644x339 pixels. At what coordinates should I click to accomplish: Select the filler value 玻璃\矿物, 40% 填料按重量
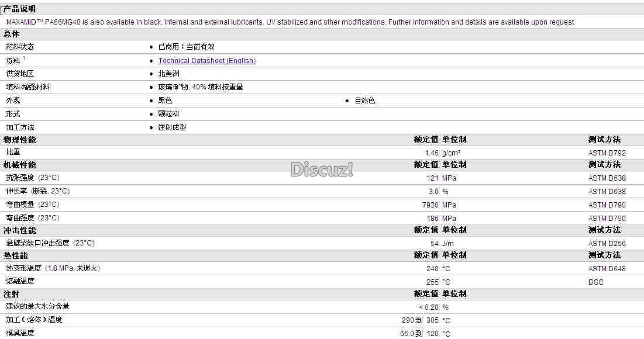coord(201,87)
